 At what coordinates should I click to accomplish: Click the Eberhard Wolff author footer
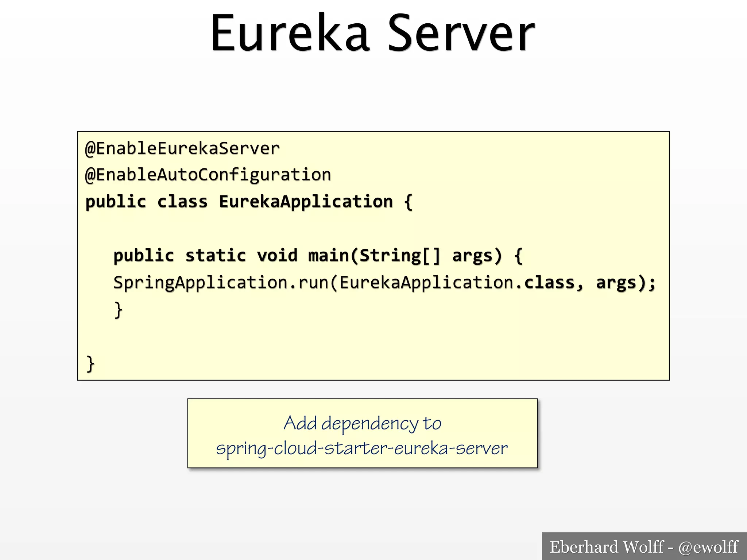point(606,547)
